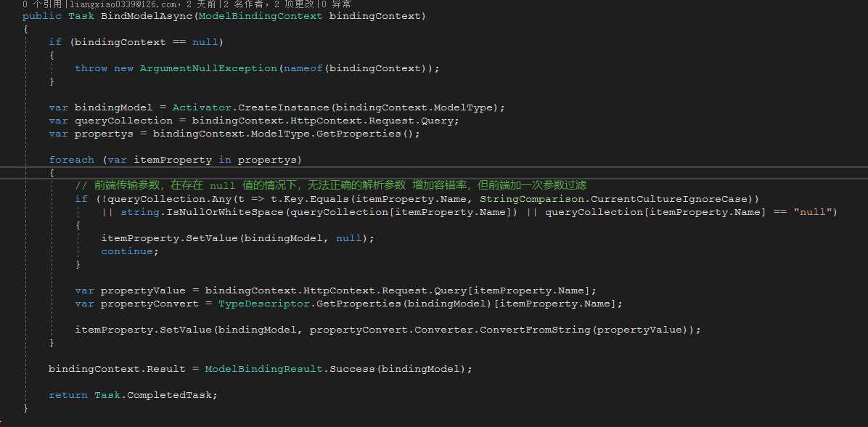Click propertys in its var declaration

pos(104,134)
